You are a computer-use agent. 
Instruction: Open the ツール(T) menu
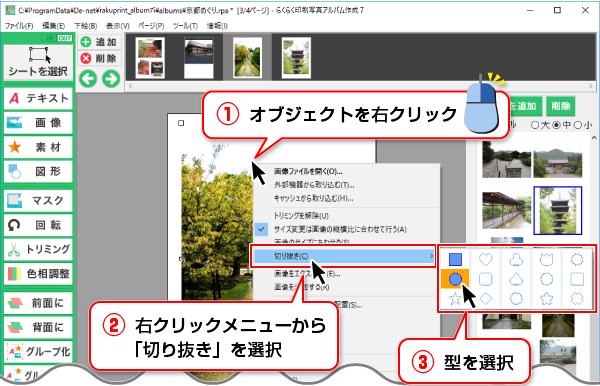[x=185, y=26]
